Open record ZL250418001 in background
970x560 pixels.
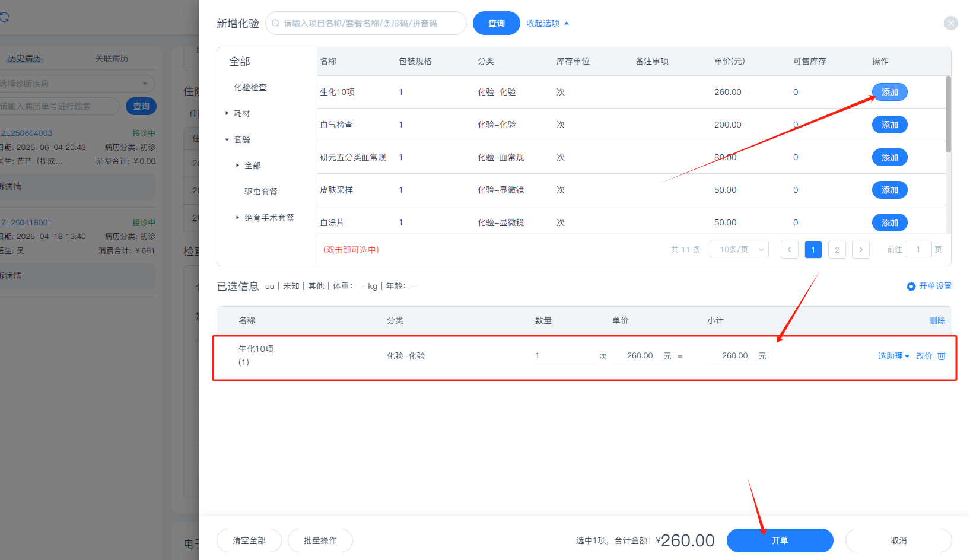pyautogui.click(x=27, y=222)
